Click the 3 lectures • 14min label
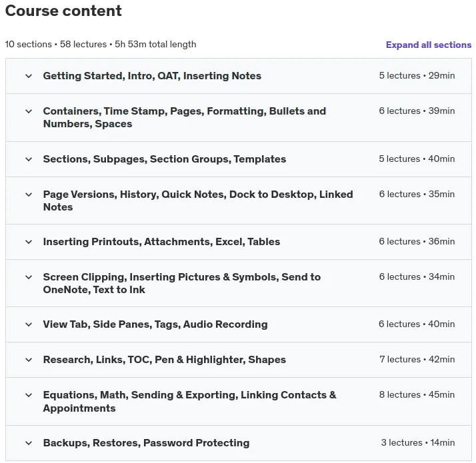Screen dimensions: 476x463 [x=418, y=442]
